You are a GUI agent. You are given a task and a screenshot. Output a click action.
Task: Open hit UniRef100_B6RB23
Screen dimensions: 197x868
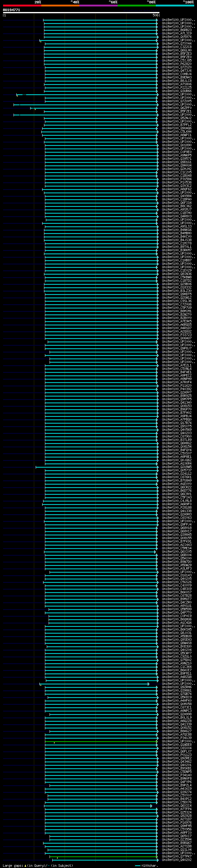click(177, 30)
